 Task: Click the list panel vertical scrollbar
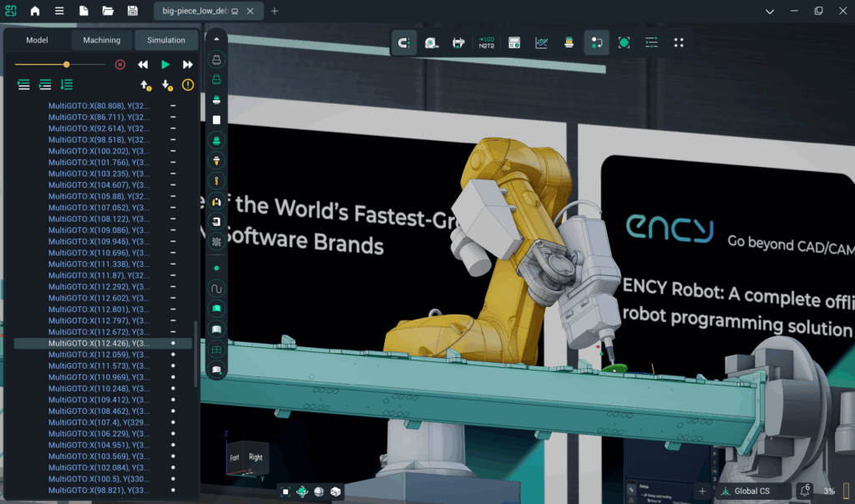tap(195, 354)
